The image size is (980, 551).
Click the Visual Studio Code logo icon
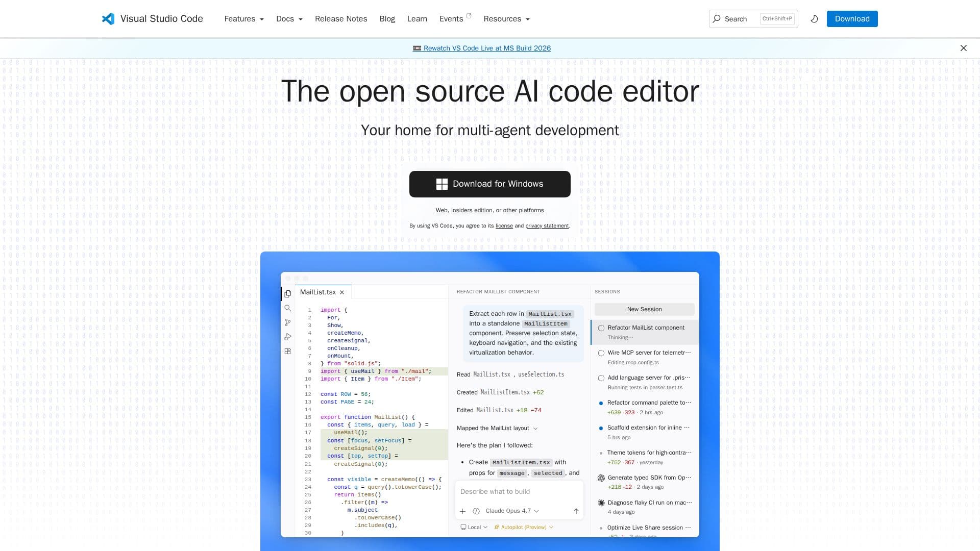pyautogui.click(x=108, y=19)
